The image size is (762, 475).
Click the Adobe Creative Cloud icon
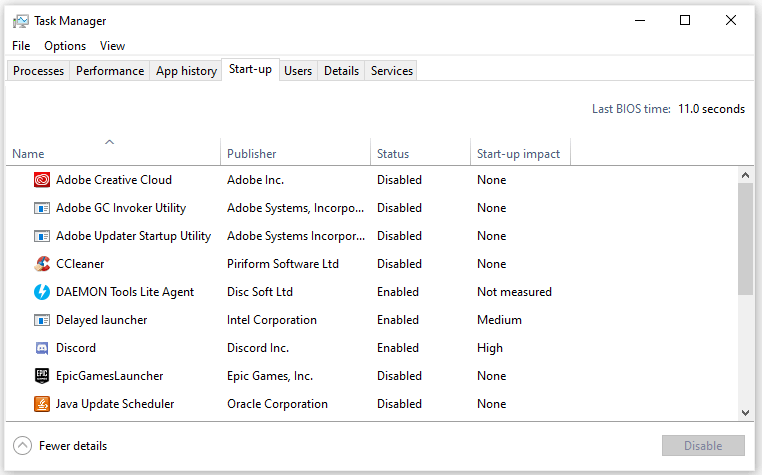point(42,180)
